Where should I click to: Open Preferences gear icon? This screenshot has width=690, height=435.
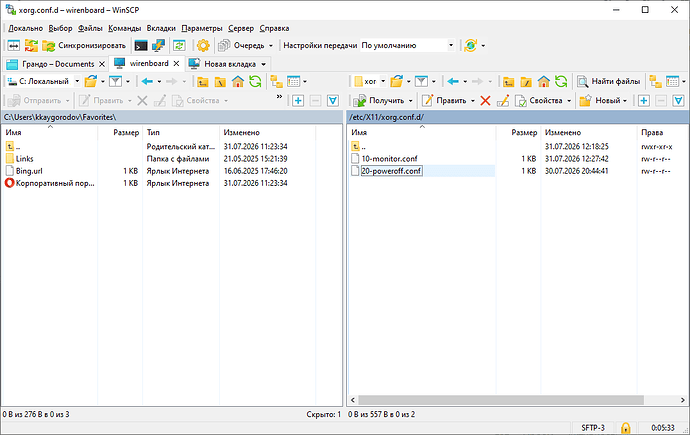(x=203, y=45)
